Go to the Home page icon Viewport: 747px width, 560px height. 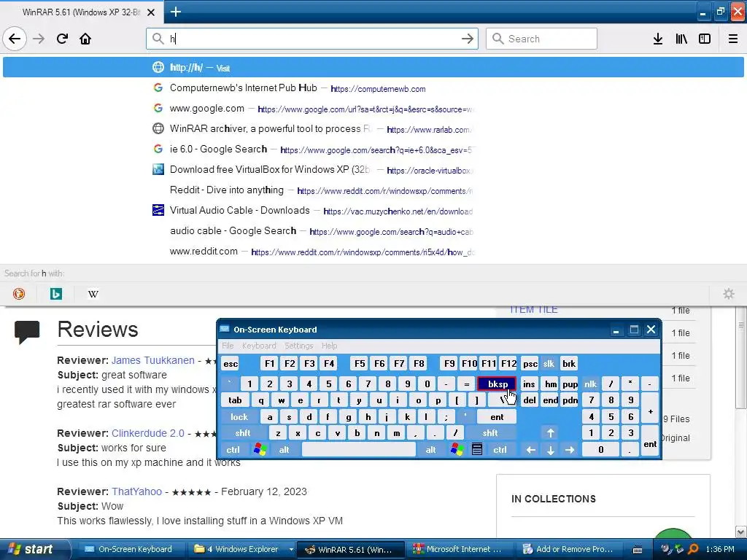(85, 39)
